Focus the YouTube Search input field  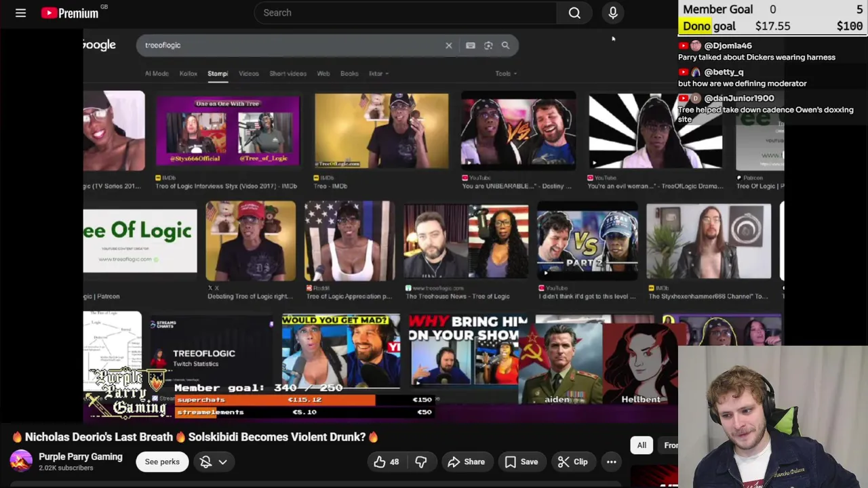pyautogui.click(x=406, y=13)
